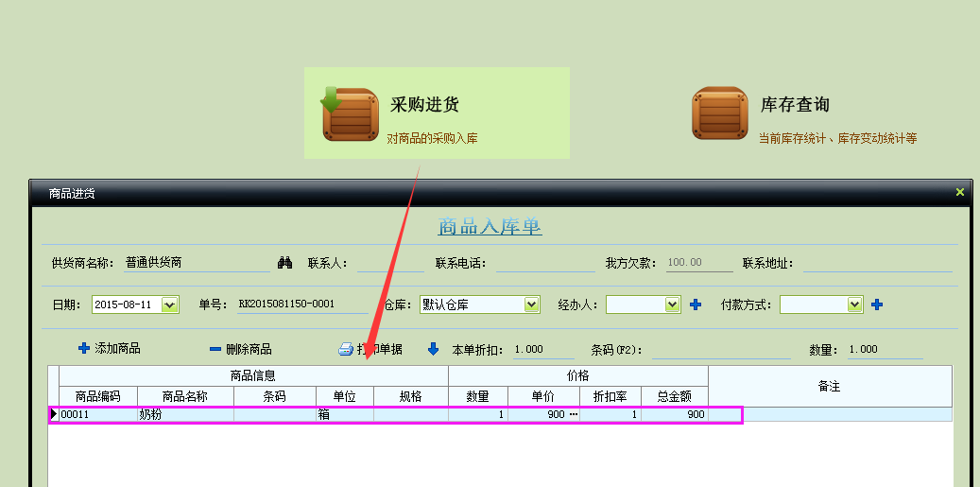
Task: Expand the 仓库 默认仓库 dropdown
Action: coord(531,304)
